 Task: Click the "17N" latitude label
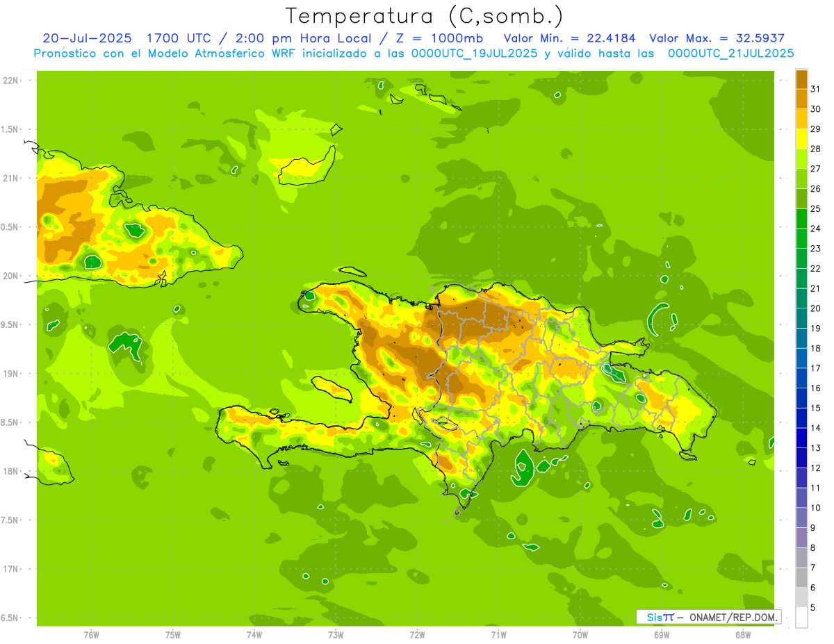coord(10,569)
